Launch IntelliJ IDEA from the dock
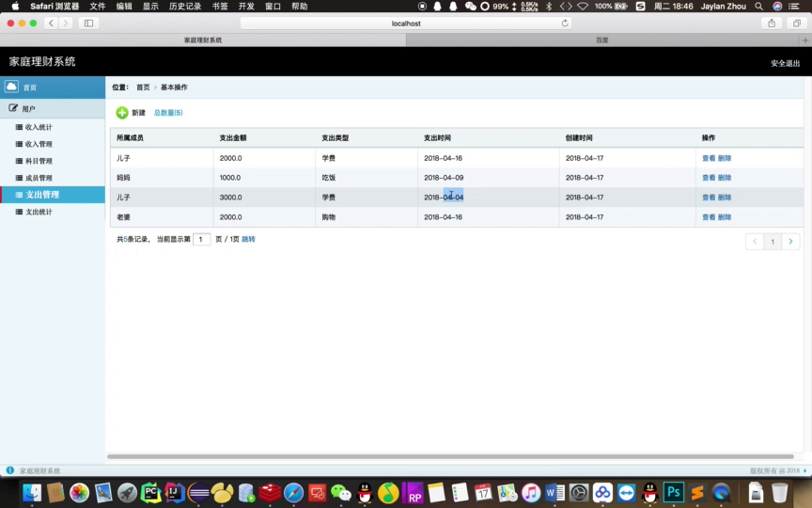Image resolution: width=812 pixels, height=508 pixels. pyautogui.click(x=175, y=492)
